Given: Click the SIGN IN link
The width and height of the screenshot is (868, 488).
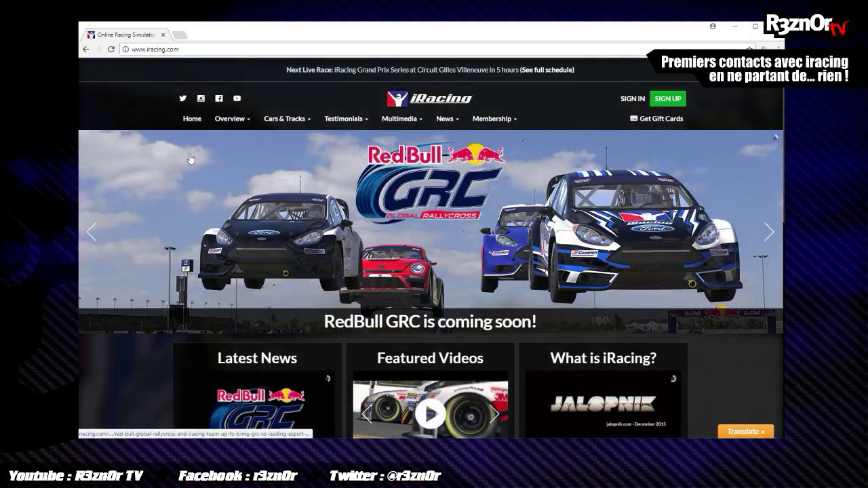Looking at the screenshot, I should coord(632,99).
